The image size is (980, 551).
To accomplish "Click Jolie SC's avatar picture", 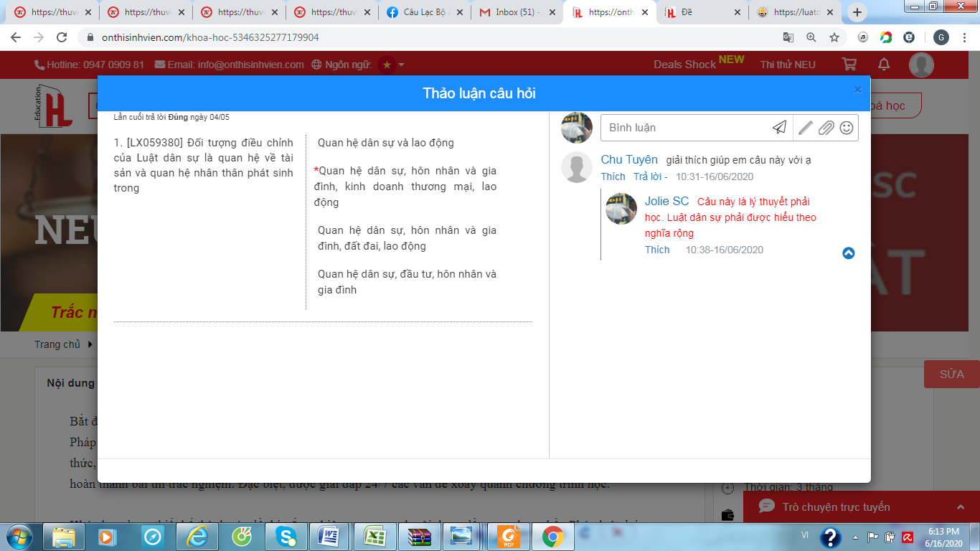I will click(621, 208).
